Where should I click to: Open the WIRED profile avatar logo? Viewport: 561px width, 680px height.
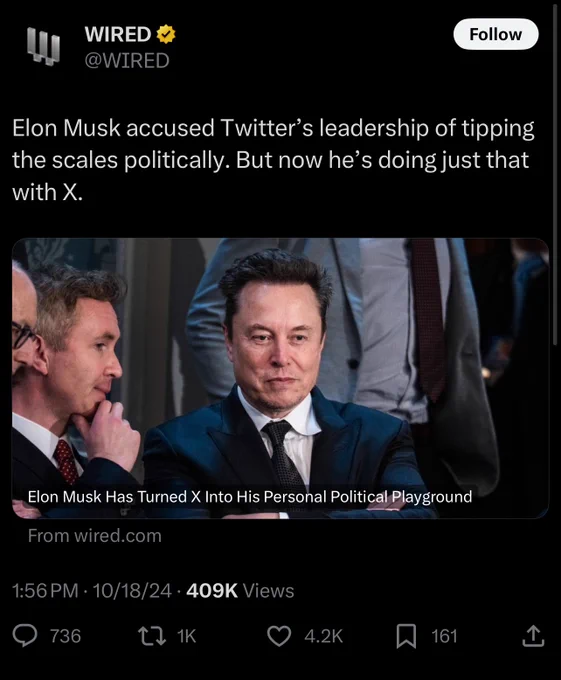pyautogui.click(x=43, y=46)
